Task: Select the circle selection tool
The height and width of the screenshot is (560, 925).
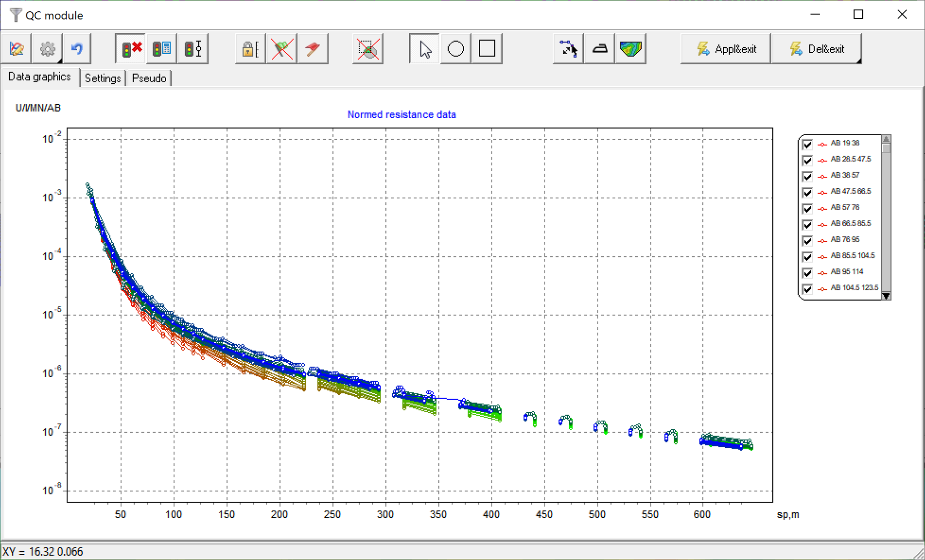Action: (x=455, y=49)
